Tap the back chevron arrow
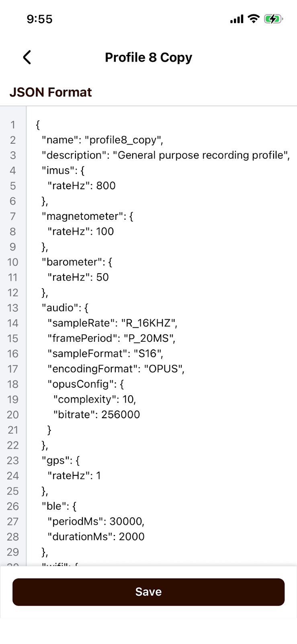The height and width of the screenshot is (644, 297). pyautogui.click(x=27, y=57)
